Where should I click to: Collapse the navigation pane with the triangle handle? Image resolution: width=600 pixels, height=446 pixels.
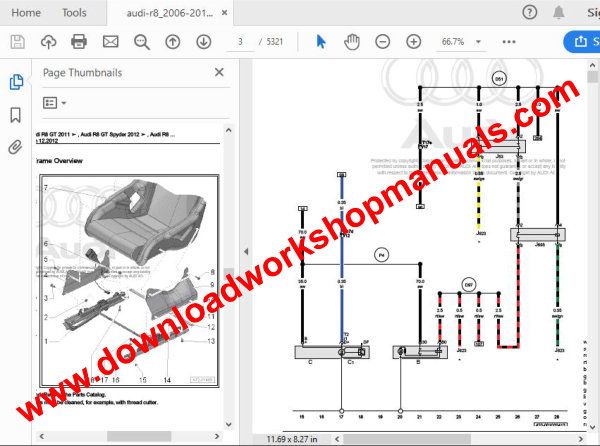246,251
